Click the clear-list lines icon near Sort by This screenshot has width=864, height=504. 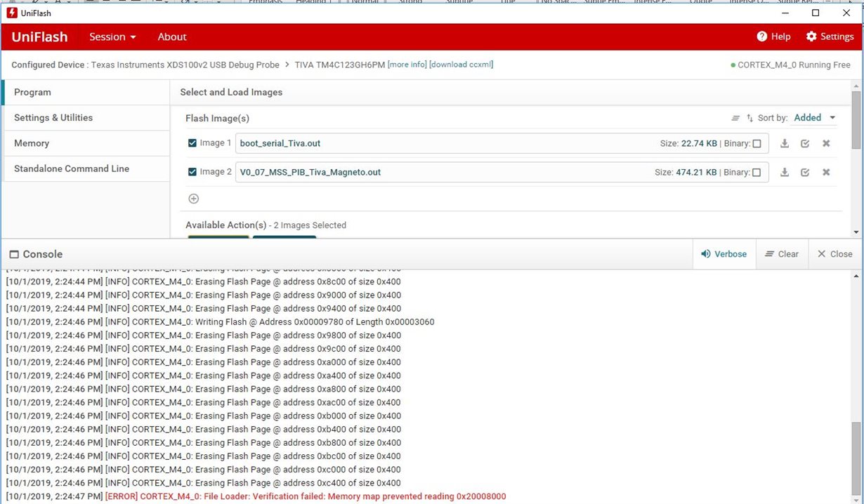pyautogui.click(x=735, y=118)
